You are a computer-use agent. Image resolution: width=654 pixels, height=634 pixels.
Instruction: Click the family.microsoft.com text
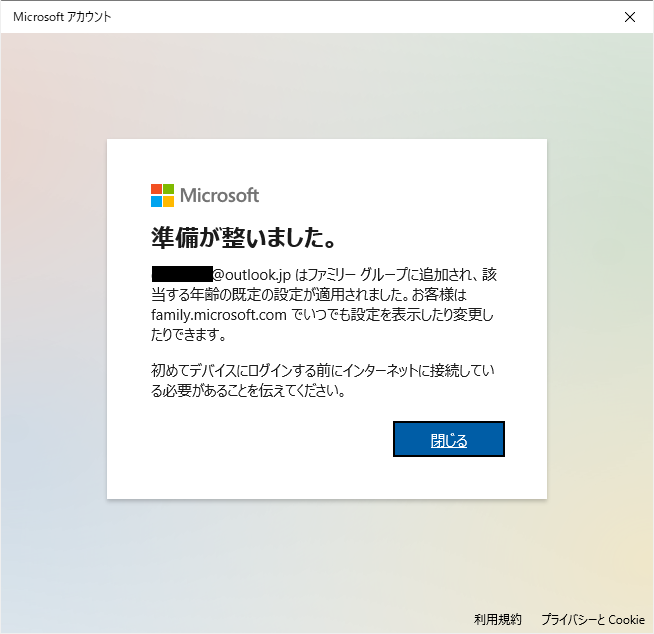(x=219, y=314)
